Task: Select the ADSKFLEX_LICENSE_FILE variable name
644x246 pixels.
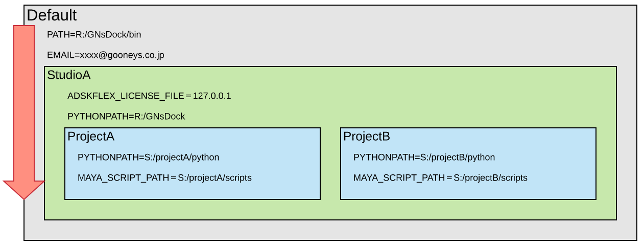Action: pos(126,96)
